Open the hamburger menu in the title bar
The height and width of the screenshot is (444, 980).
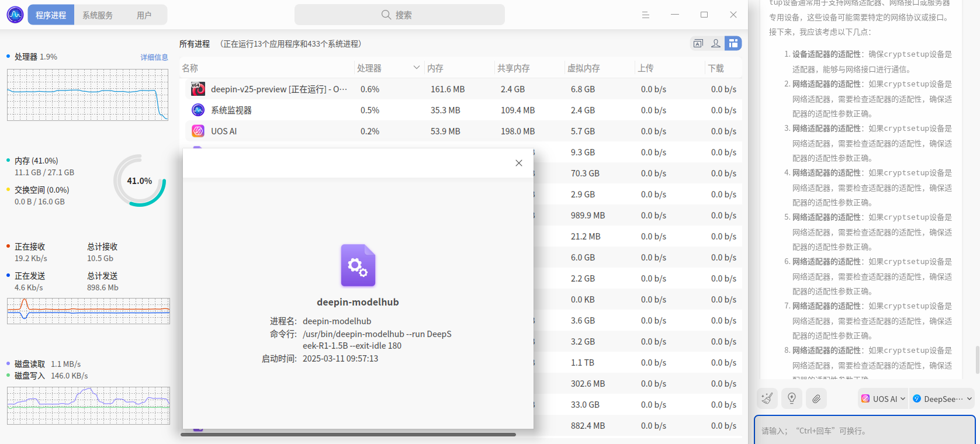point(646,15)
